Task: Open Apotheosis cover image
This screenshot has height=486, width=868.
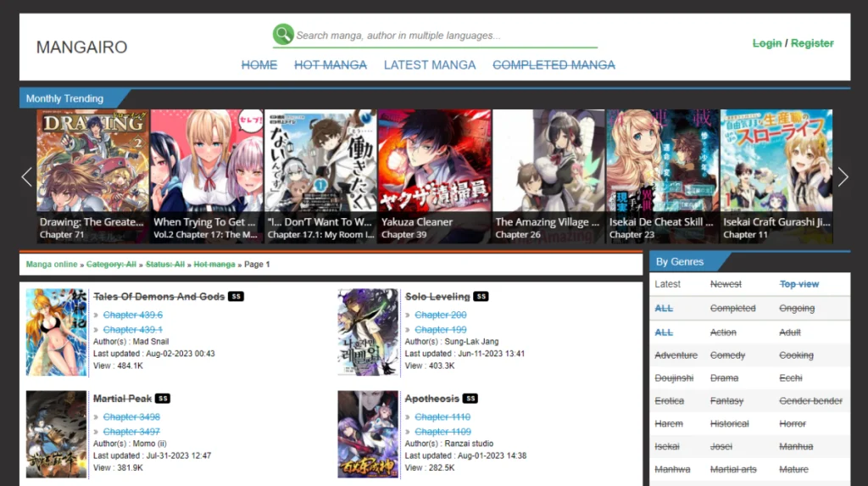Action: [368, 434]
